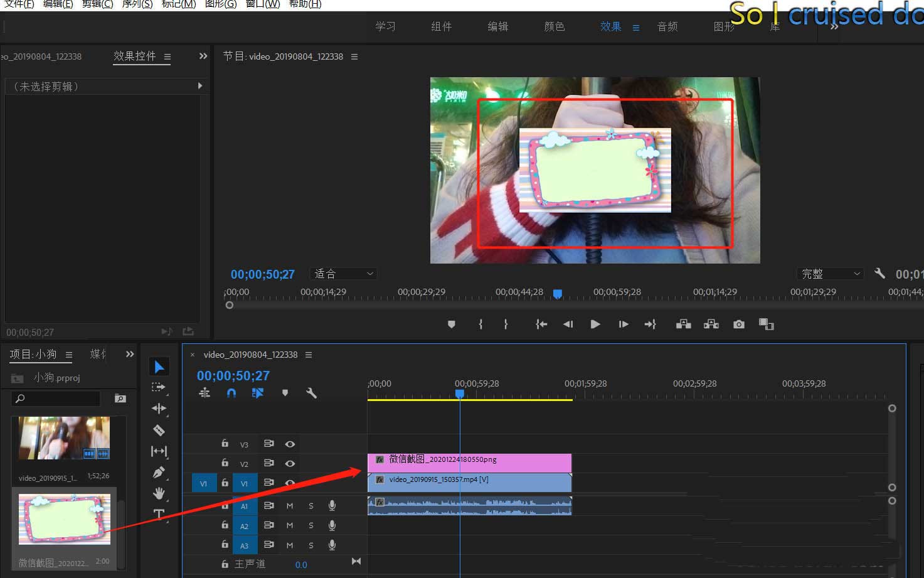Select the Razor tool
The width and height of the screenshot is (924, 578).
click(x=159, y=430)
